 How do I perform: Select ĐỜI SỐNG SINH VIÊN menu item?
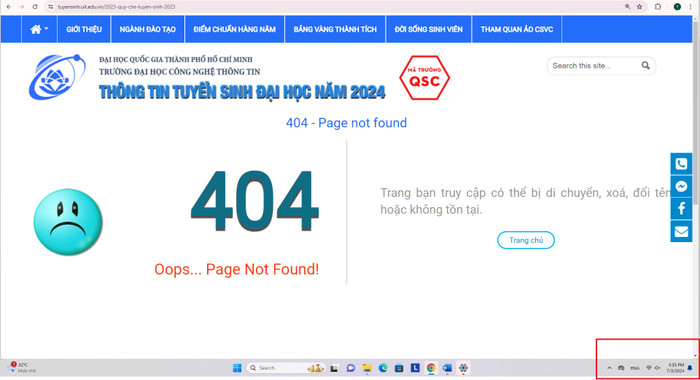pos(429,29)
